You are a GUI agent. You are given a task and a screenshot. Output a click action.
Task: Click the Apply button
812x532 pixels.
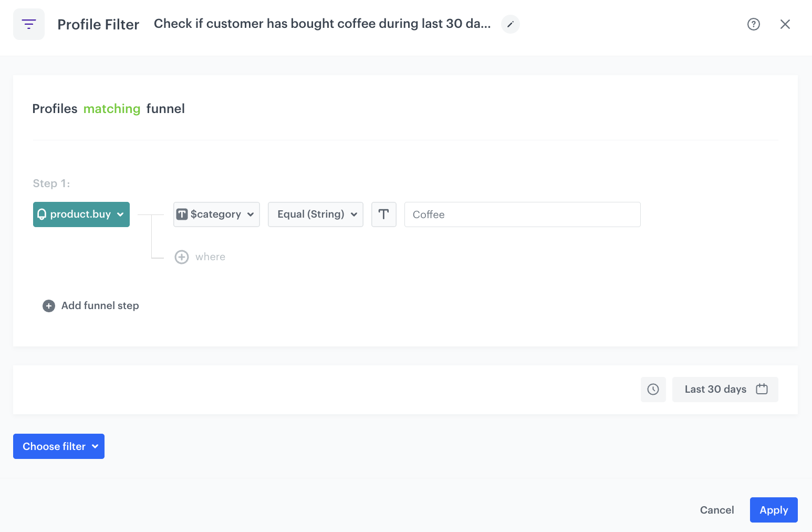[773, 510]
